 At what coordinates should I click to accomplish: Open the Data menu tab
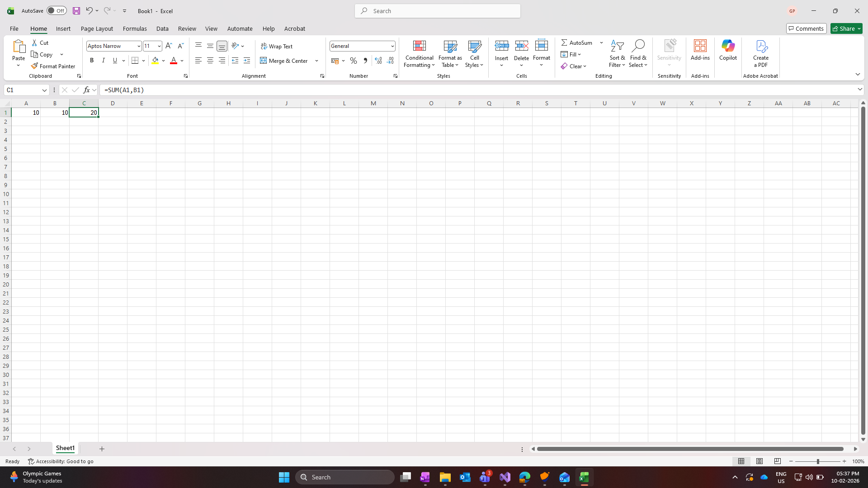(x=162, y=28)
